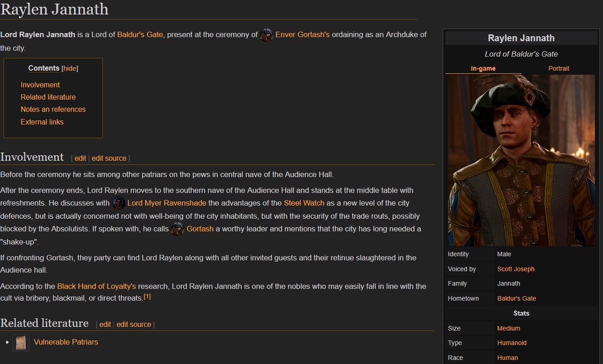The height and width of the screenshot is (364, 603).
Task: Click Enver Gortash's portrait icon in intro
Action: point(267,35)
